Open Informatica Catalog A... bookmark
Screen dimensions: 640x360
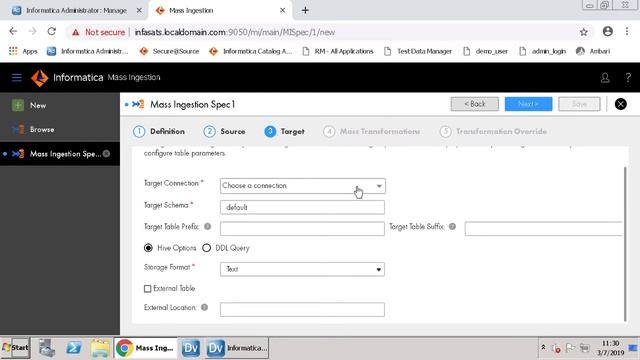point(250,51)
